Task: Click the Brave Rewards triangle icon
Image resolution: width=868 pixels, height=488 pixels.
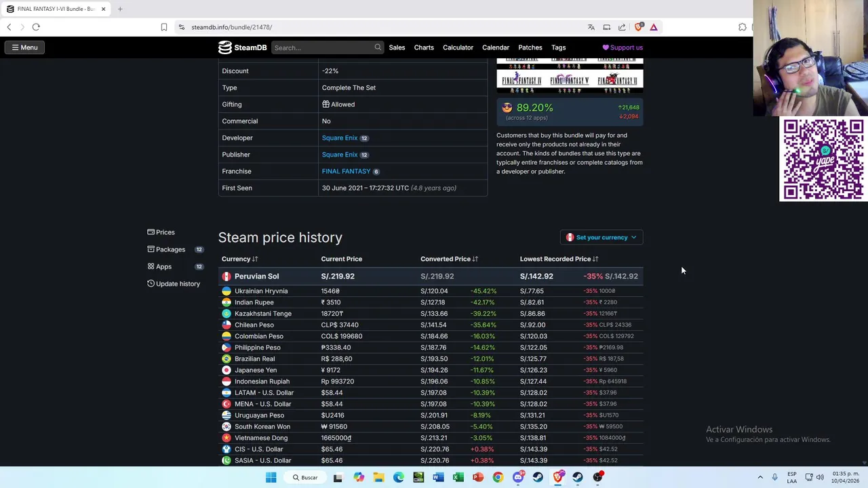Action: pyautogui.click(x=654, y=27)
